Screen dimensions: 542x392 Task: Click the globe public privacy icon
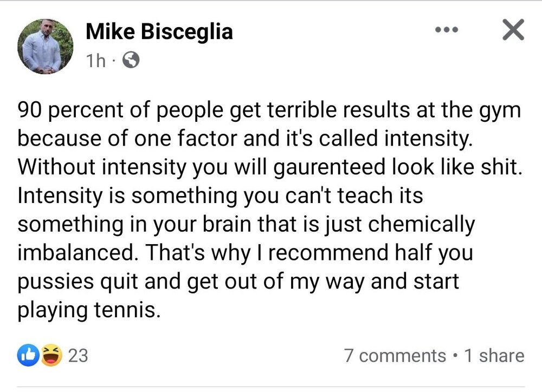click(132, 61)
